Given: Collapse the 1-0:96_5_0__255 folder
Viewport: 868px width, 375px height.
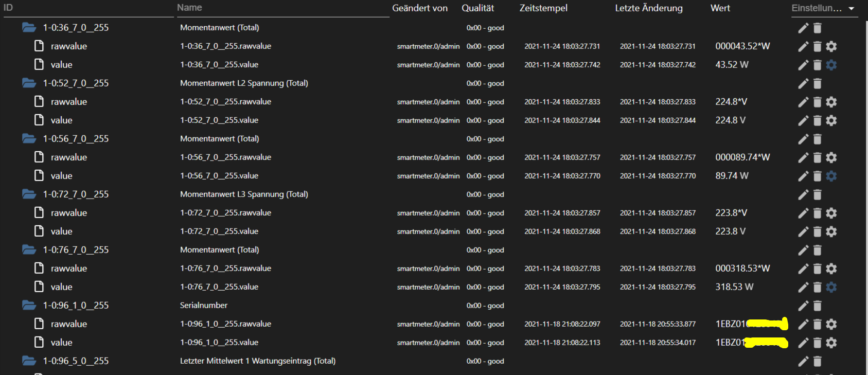Looking at the screenshot, I should coord(29,361).
